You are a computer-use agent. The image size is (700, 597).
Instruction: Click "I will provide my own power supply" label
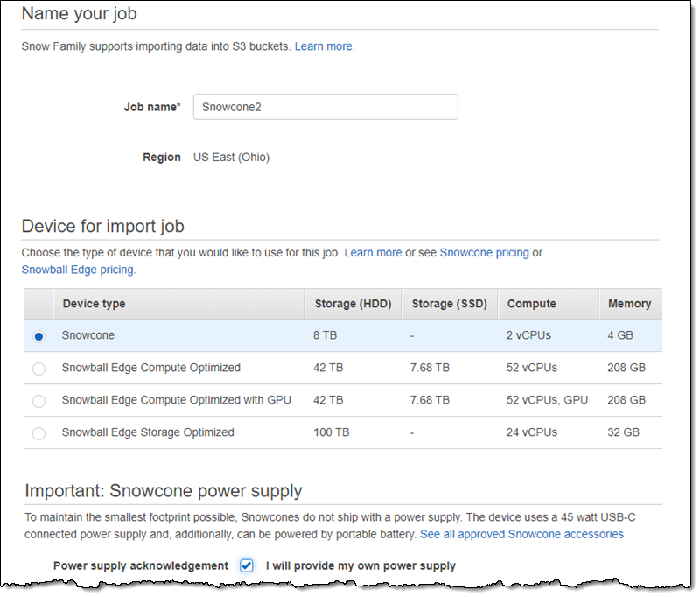(360, 565)
